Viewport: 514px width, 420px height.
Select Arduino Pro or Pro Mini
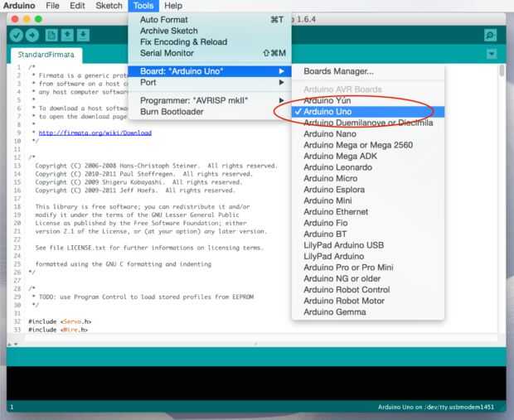368,268
